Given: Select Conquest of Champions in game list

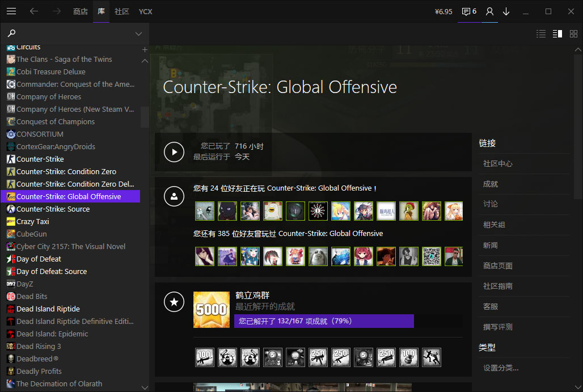Looking at the screenshot, I should point(71,121).
